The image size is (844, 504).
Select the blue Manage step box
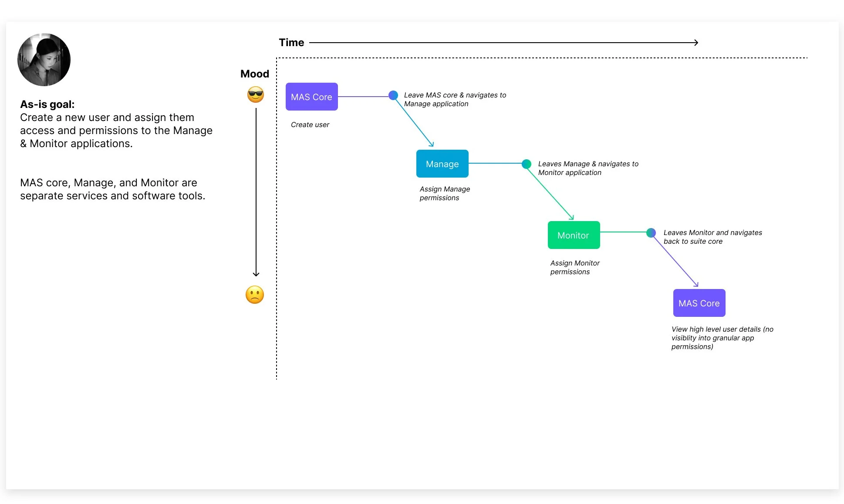(442, 164)
